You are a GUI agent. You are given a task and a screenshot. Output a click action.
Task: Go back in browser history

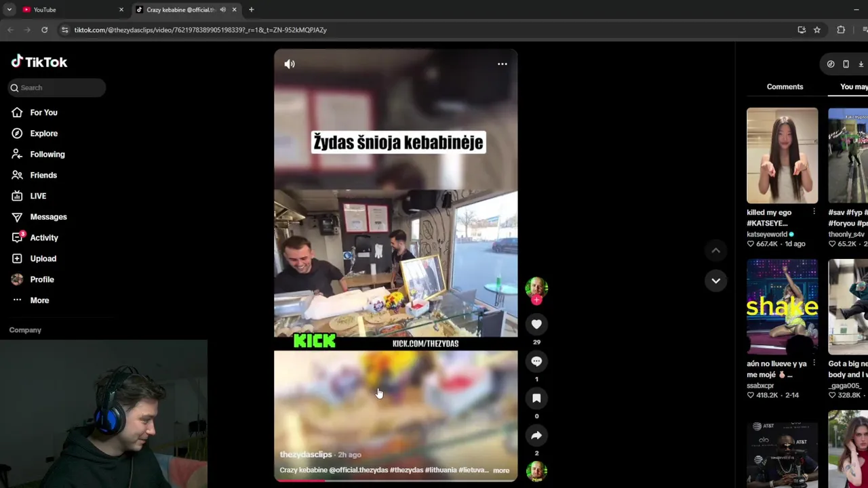click(10, 30)
